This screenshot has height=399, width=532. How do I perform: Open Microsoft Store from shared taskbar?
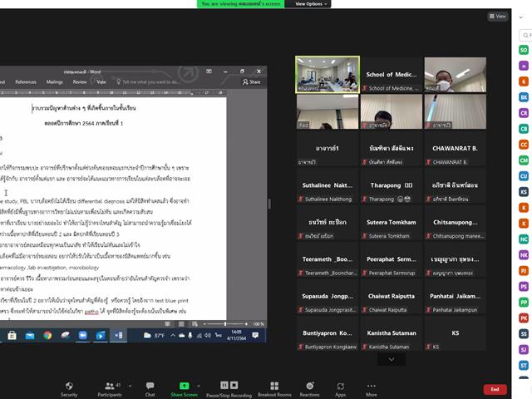click(12, 336)
